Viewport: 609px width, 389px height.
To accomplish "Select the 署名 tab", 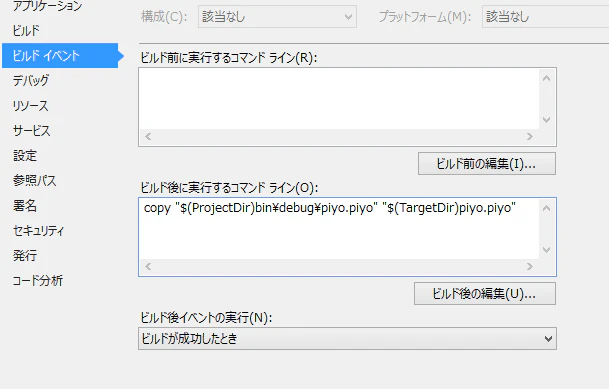I will pos(25,205).
